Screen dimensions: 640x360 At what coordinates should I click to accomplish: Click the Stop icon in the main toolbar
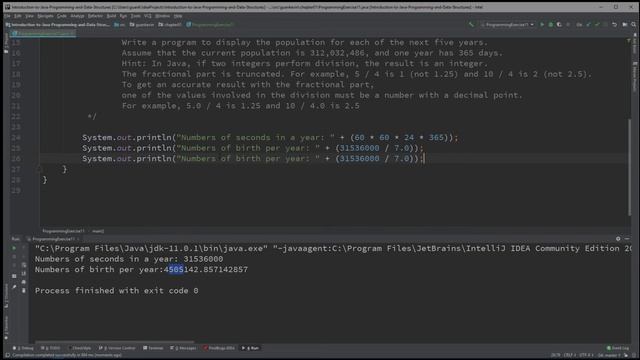click(x=568, y=24)
